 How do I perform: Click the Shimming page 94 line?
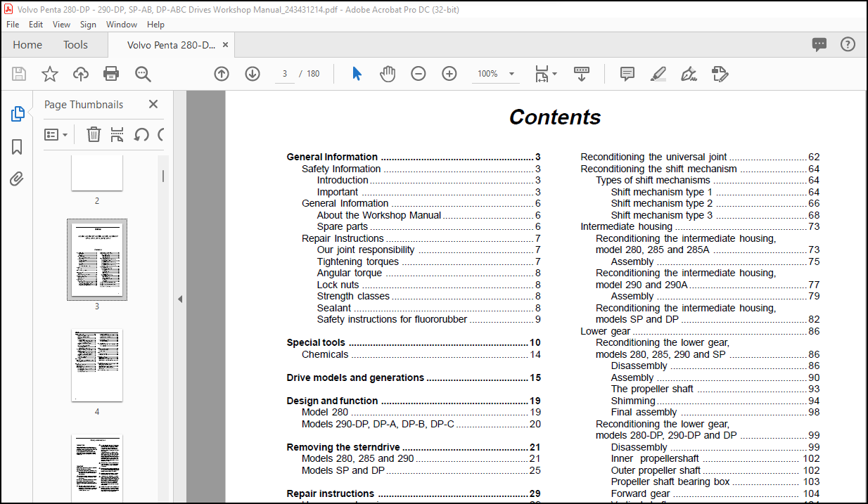(x=715, y=401)
